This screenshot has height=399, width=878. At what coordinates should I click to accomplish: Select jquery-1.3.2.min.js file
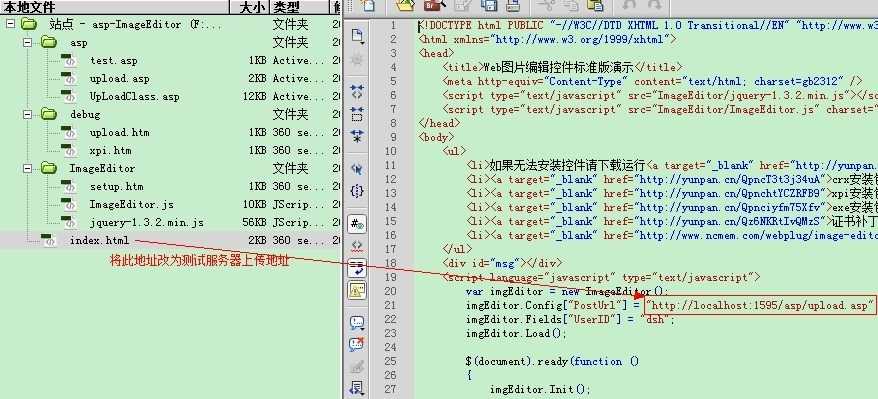[146, 222]
